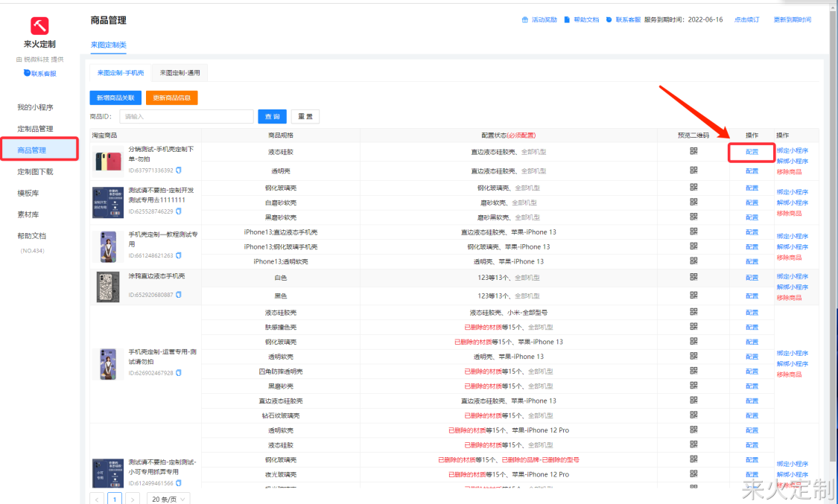Open the 20条/页 page size dropdown
838x504 pixels.
[168, 499]
